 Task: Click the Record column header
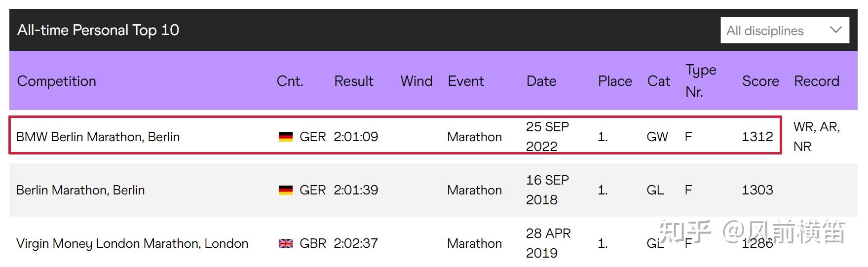pyautogui.click(x=817, y=81)
